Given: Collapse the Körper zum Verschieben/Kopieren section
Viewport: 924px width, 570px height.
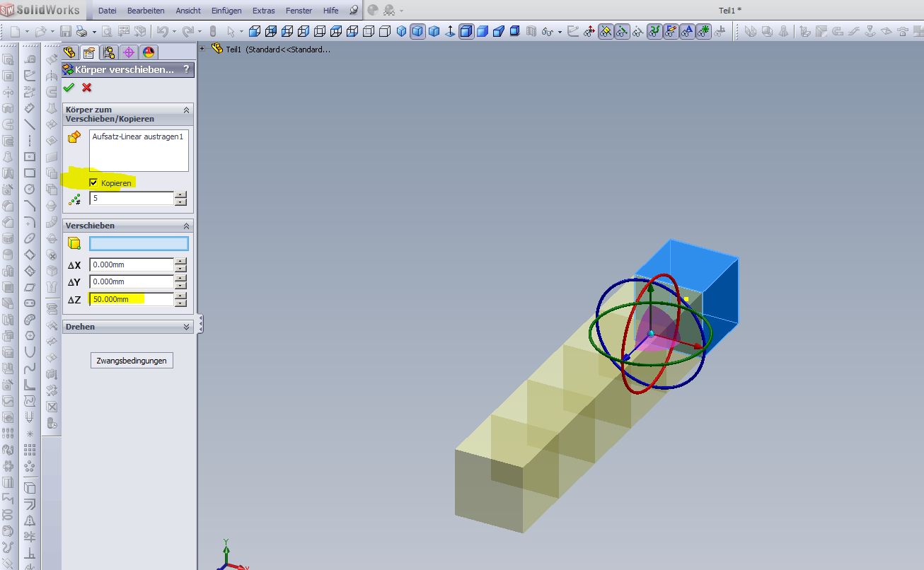Looking at the screenshot, I should pos(187,110).
